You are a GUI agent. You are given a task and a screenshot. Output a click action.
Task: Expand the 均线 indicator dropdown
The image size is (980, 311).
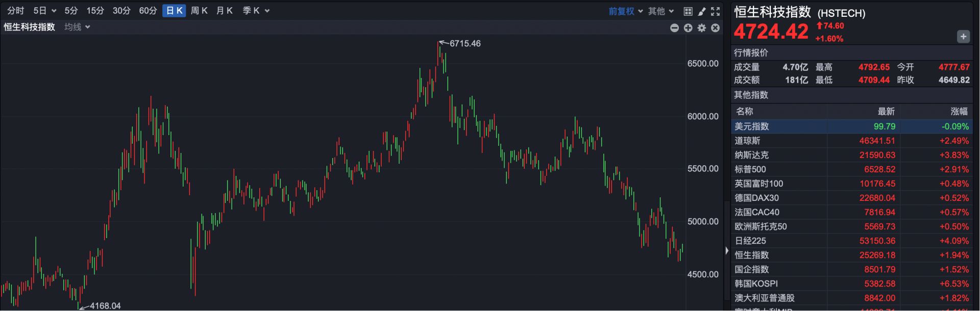pyautogui.click(x=77, y=27)
